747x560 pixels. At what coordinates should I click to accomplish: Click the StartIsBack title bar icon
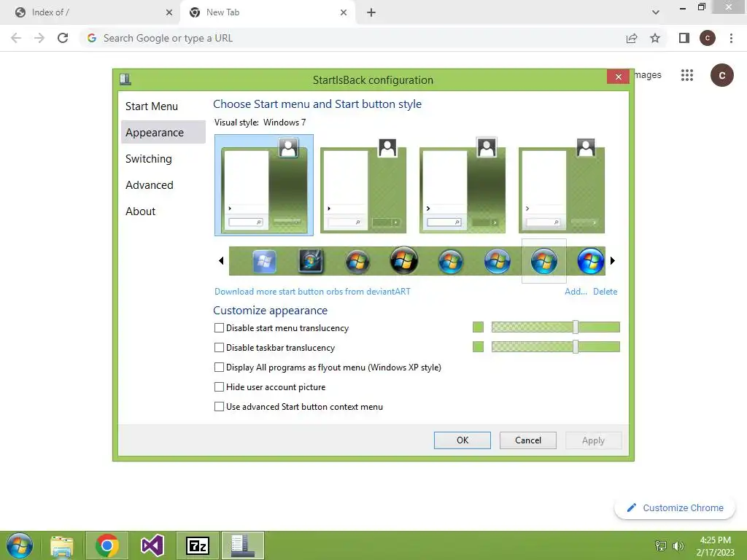(125, 79)
